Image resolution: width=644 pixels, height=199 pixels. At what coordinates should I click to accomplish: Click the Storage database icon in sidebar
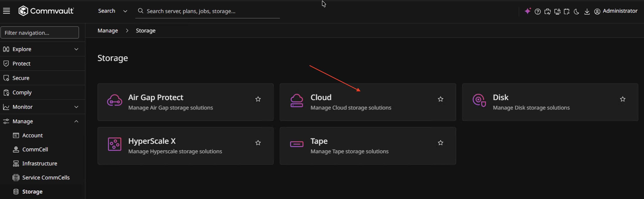[x=16, y=191]
